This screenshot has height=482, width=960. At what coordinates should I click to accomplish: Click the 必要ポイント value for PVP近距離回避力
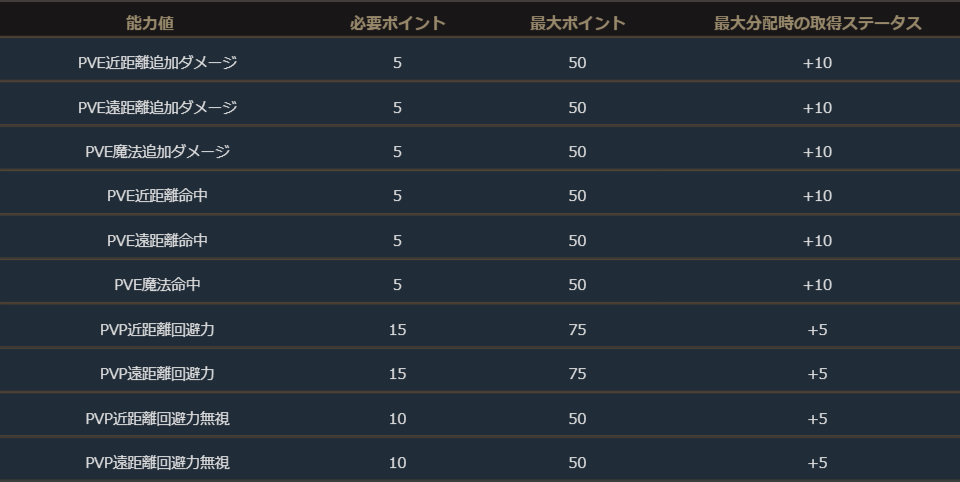point(397,330)
